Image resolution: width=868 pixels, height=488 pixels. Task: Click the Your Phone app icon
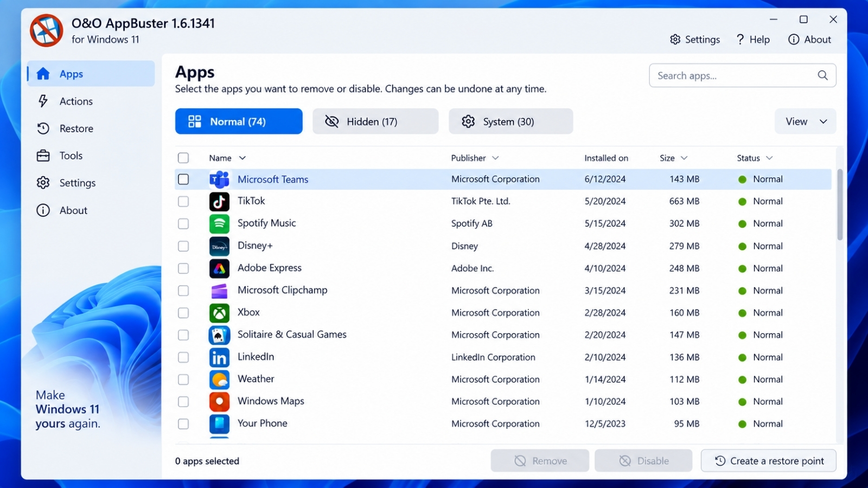(x=219, y=424)
